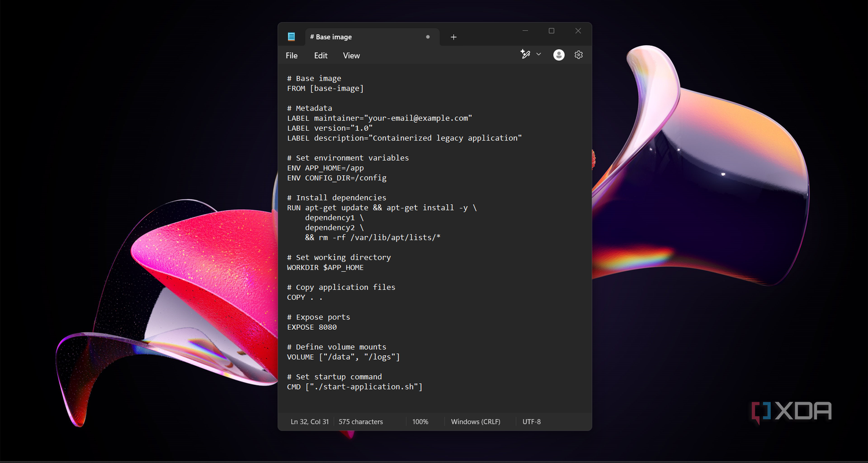Image resolution: width=868 pixels, height=463 pixels.
Task: Click the 'Windows (CRLF)' line ending indicator
Action: click(476, 422)
